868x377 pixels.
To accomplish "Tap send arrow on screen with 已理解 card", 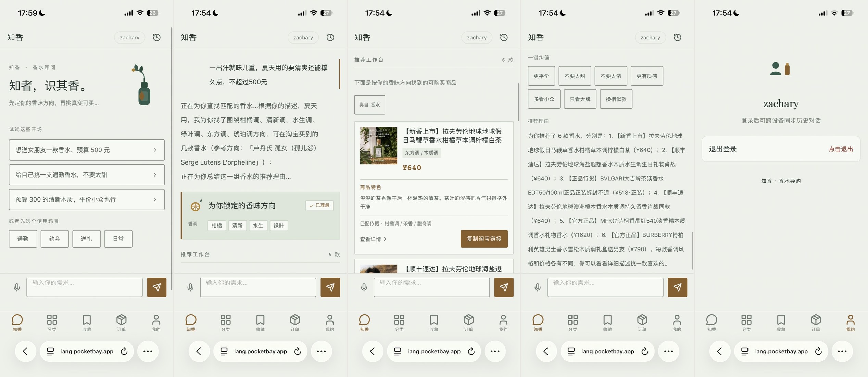I will (330, 287).
